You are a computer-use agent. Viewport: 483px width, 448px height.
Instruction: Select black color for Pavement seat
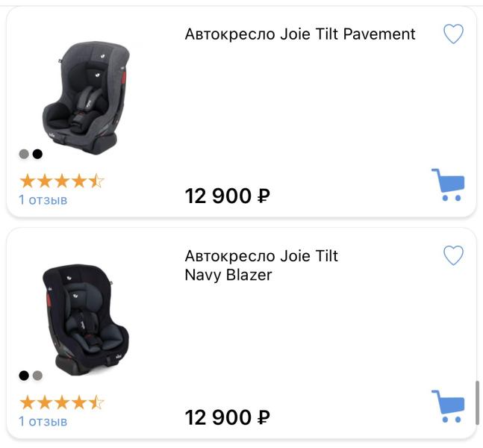pos(37,154)
